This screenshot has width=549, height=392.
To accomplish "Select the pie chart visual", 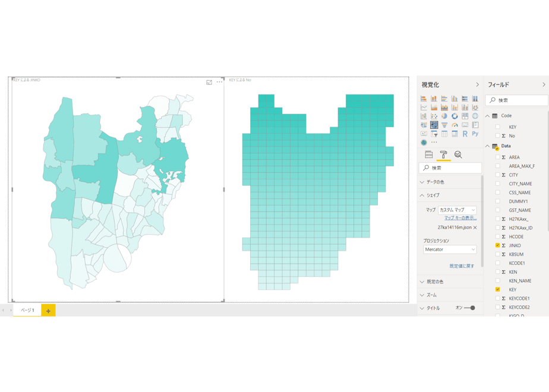I will (x=444, y=116).
